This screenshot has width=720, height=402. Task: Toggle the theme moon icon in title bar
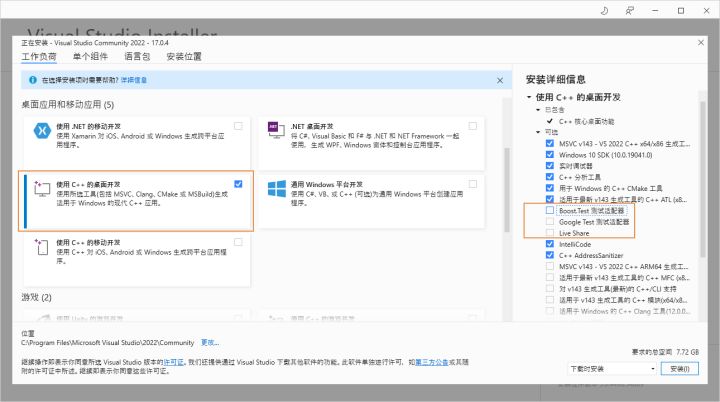point(604,11)
